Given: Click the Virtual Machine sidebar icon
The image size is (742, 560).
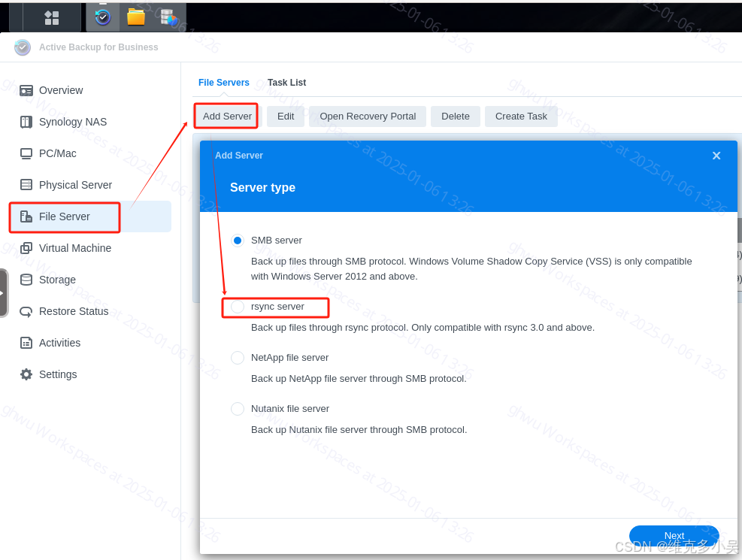Looking at the screenshot, I should pos(26,248).
